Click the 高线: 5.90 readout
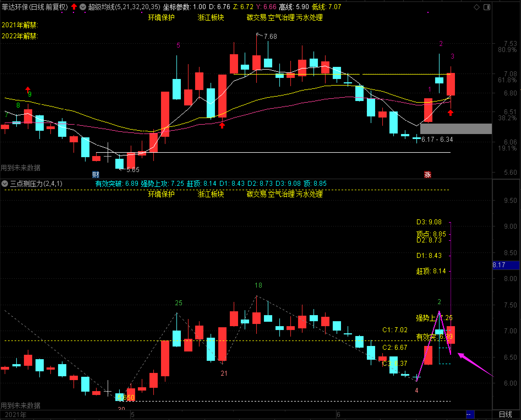521x420 pixels. click(x=294, y=7)
